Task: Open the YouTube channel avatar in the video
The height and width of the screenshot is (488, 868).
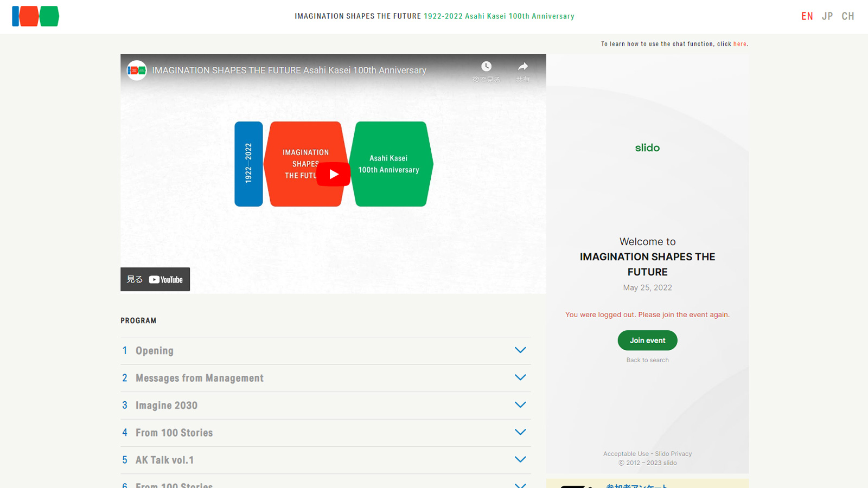Action: click(x=137, y=70)
